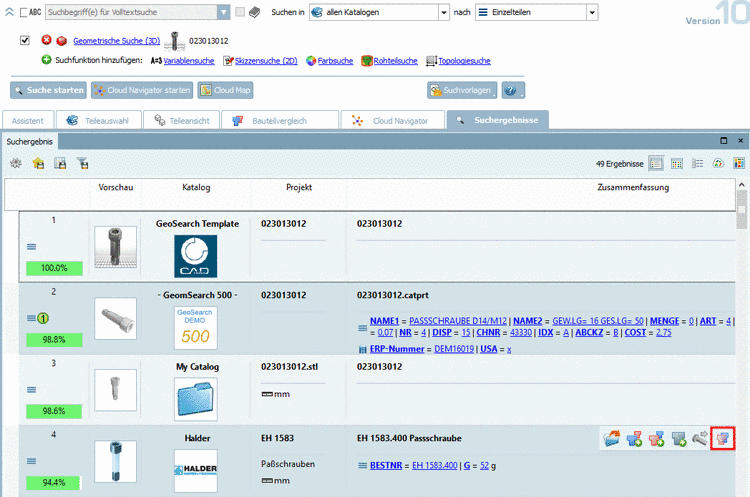The height and width of the screenshot is (497, 750).
Task: Click the Halder catalog logo in row 4
Action: pyautogui.click(x=196, y=471)
